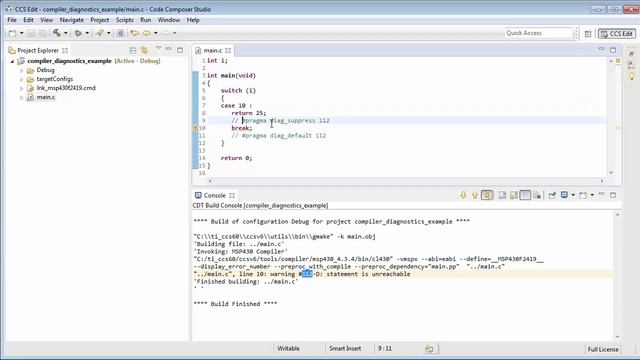Click in the Quick Access field

click(x=539, y=33)
